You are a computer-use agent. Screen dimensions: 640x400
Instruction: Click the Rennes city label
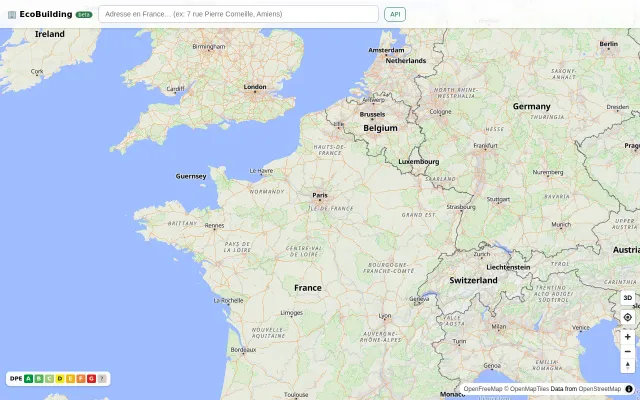(x=214, y=225)
